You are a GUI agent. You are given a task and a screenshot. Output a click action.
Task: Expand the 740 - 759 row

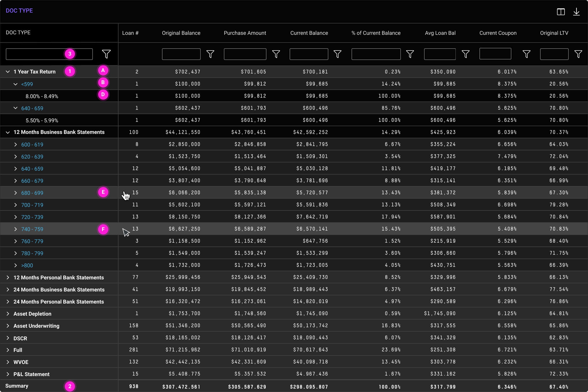[x=15, y=229]
